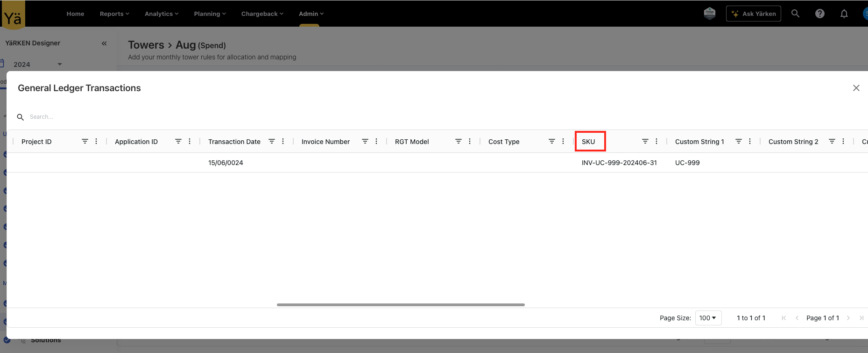This screenshot has width=868, height=353.
Task: Go to the first page
Action: point(783,318)
